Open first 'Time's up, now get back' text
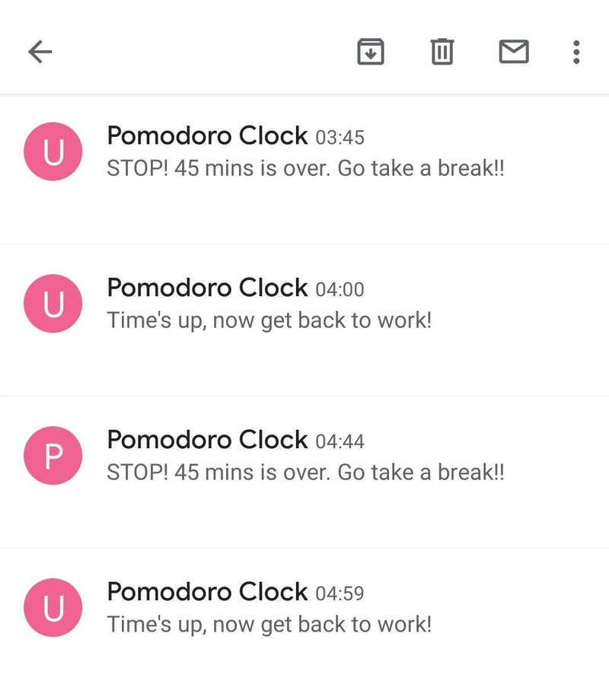Viewport: 609px width, 700px height. pyautogui.click(x=269, y=321)
